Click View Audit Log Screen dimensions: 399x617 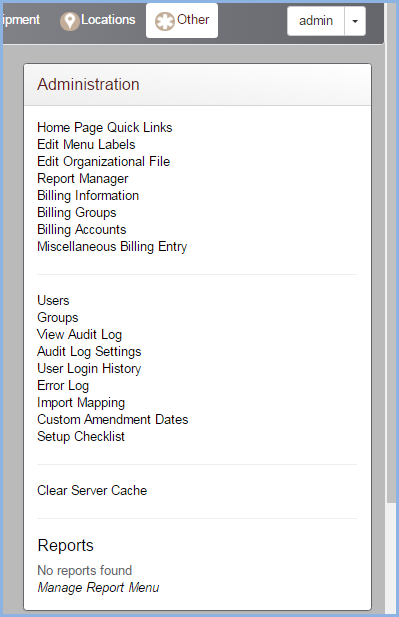click(x=79, y=334)
